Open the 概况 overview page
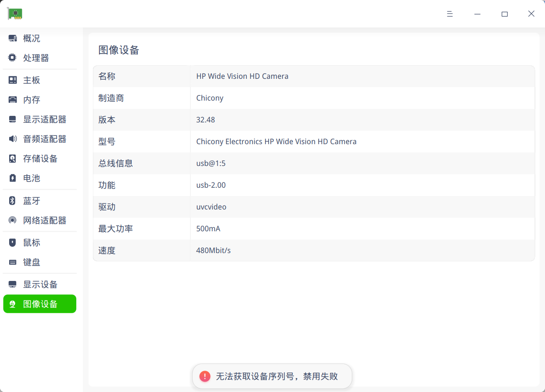Screen dimensions: 545x392 pos(40,38)
